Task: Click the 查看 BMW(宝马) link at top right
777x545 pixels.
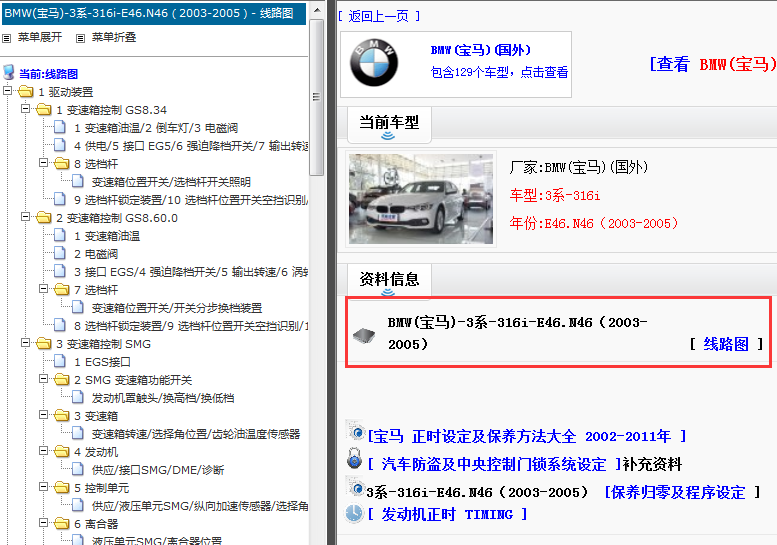Action: (713, 64)
